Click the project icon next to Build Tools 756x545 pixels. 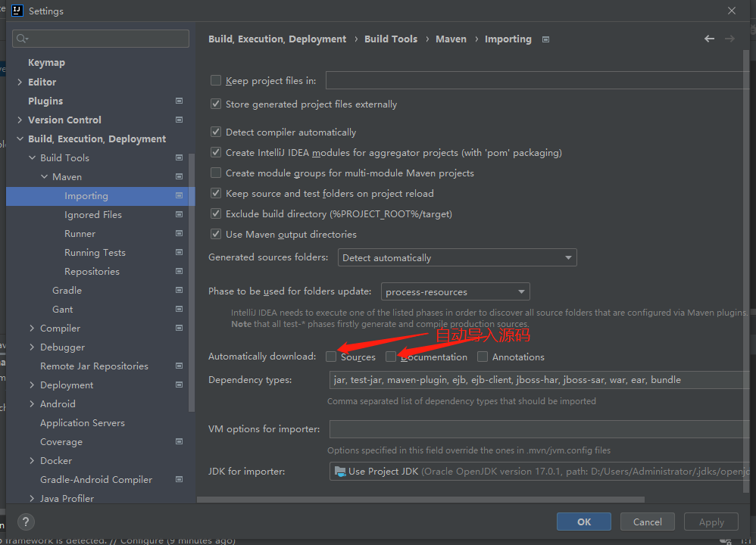180,157
